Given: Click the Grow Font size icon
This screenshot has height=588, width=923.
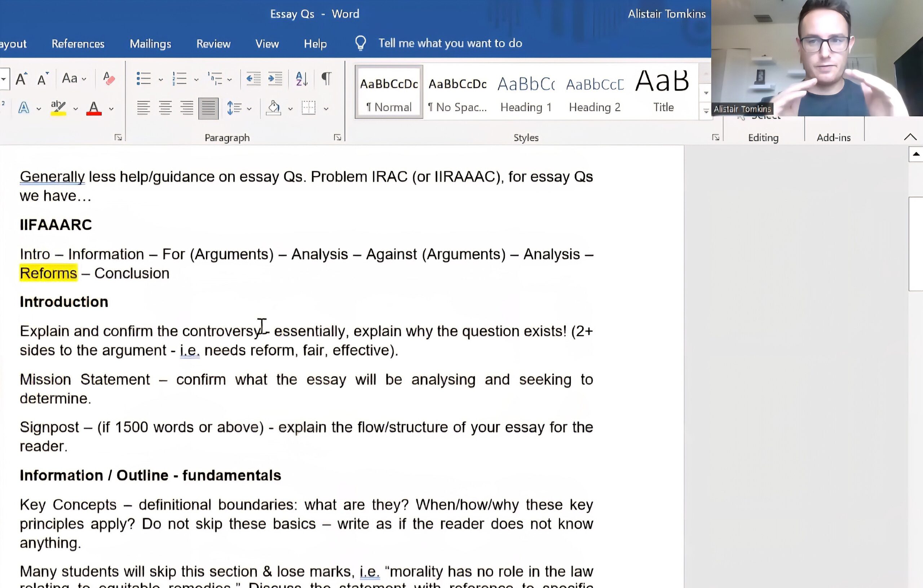Looking at the screenshot, I should 21,79.
